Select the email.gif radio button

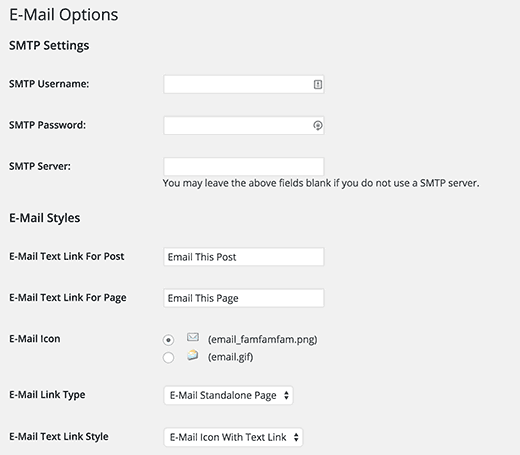tap(168, 357)
